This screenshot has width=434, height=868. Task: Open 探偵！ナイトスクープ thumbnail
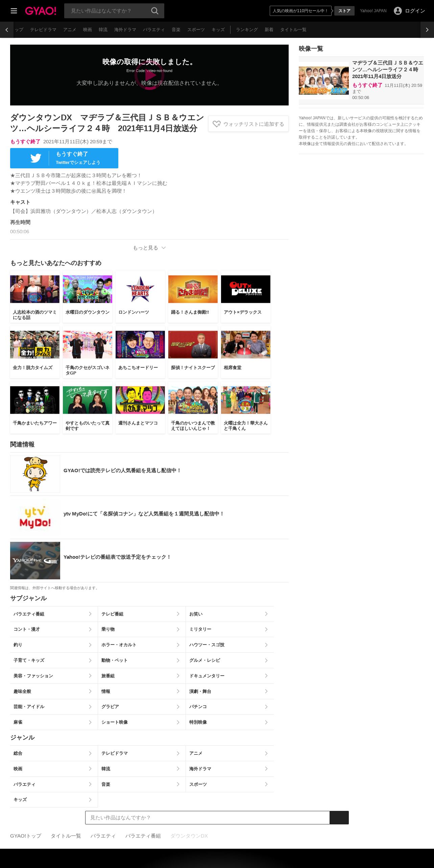[193, 344]
